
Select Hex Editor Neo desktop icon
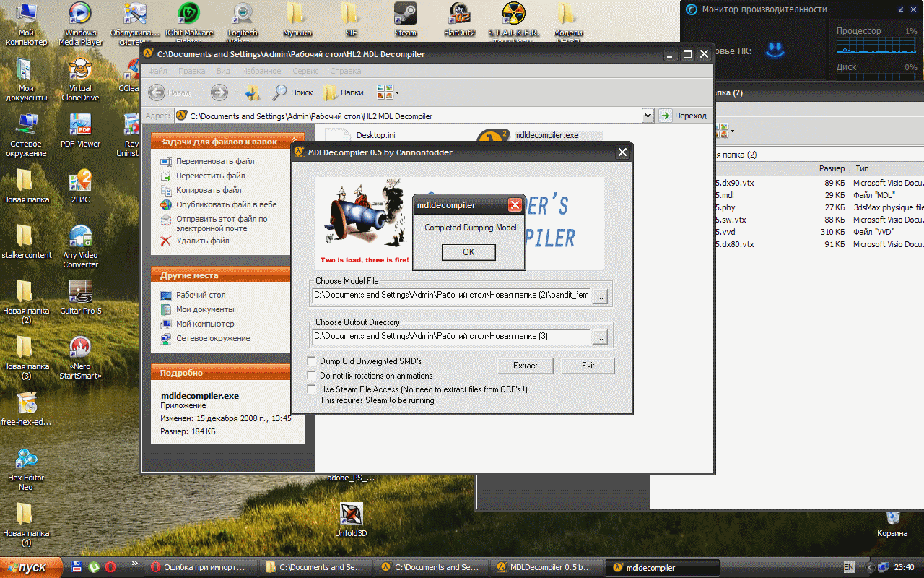pos(26,469)
